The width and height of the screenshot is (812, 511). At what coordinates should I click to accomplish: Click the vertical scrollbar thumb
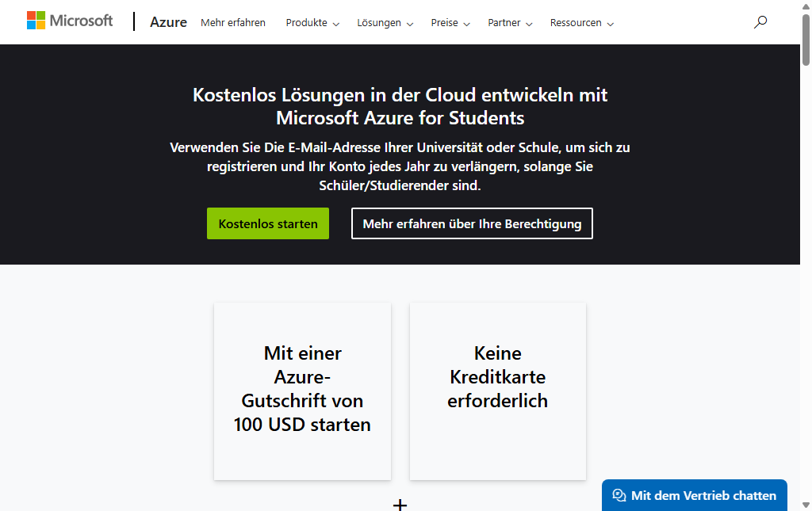[x=806, y=39]
